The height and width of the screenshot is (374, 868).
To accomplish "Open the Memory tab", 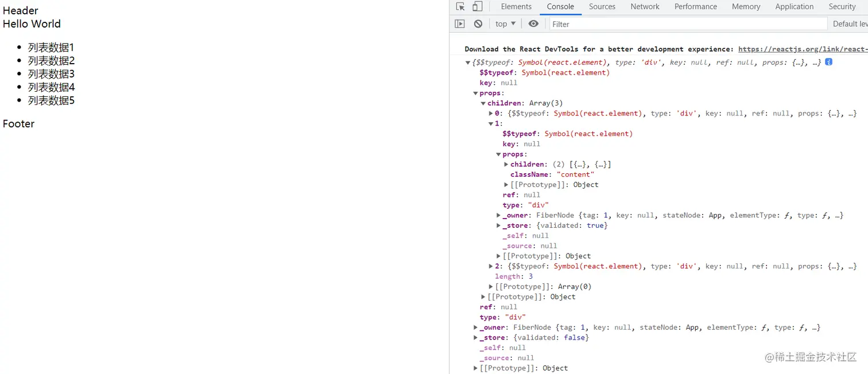I will point(746,7).
